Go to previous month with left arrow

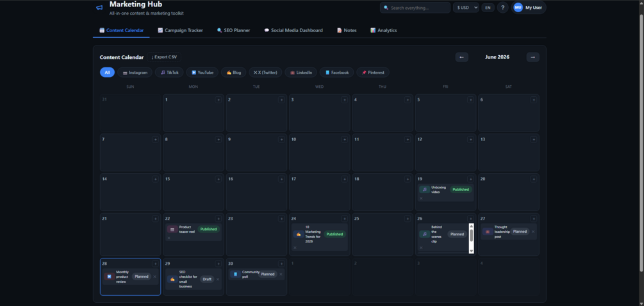pyautogui.click(x=461, y=57)
